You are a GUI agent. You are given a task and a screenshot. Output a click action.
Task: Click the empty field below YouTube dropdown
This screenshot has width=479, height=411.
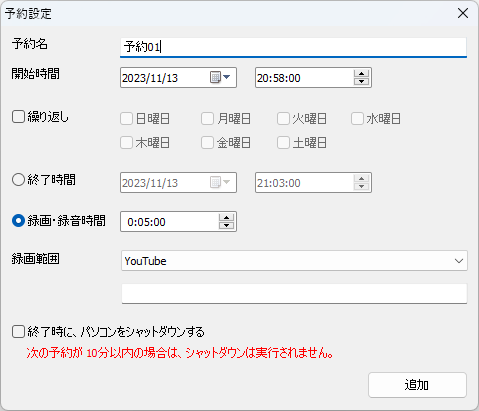coord(294,294)
